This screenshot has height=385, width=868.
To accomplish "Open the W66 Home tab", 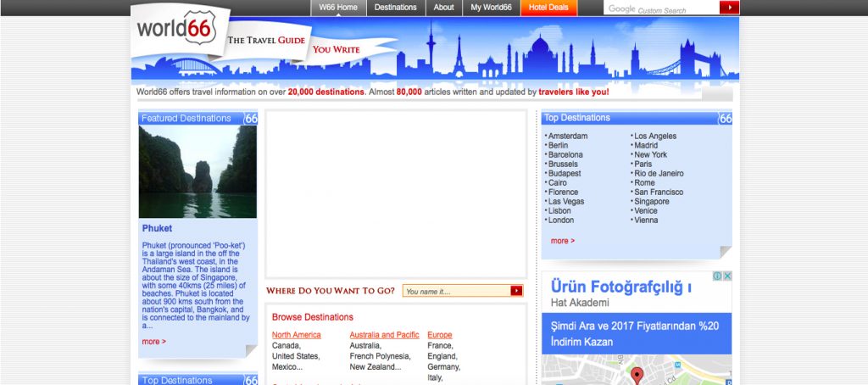I will pos(339,8).
